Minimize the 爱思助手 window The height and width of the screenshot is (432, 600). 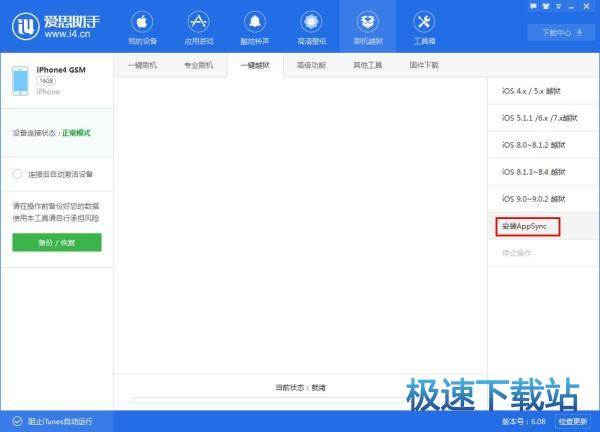click(x=572, y=7)
